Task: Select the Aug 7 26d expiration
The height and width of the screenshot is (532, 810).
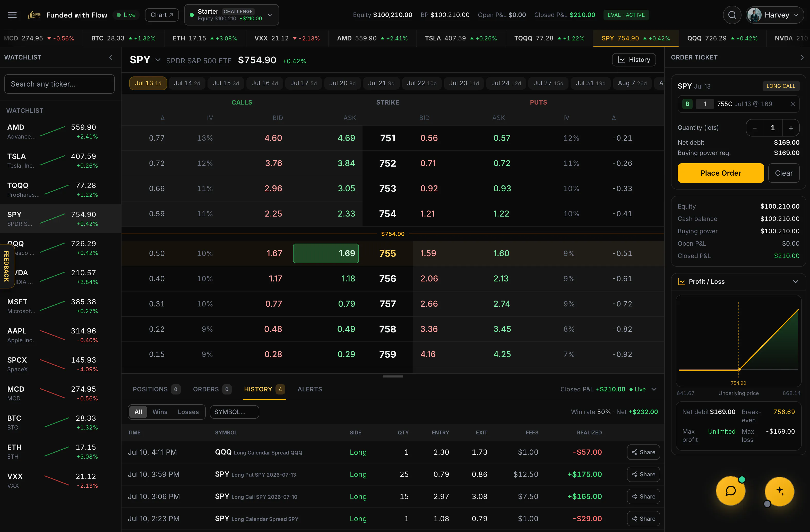Action: point(632,83)
